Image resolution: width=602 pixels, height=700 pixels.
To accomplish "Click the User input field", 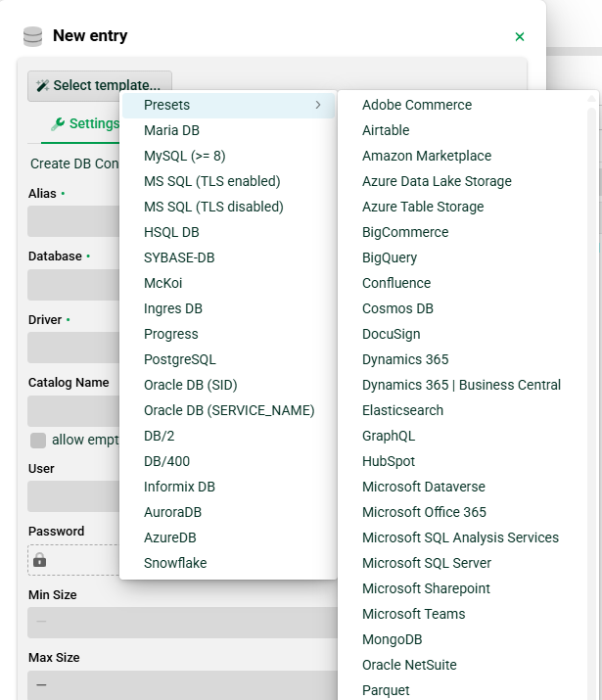I will click(x=73, y=496).
